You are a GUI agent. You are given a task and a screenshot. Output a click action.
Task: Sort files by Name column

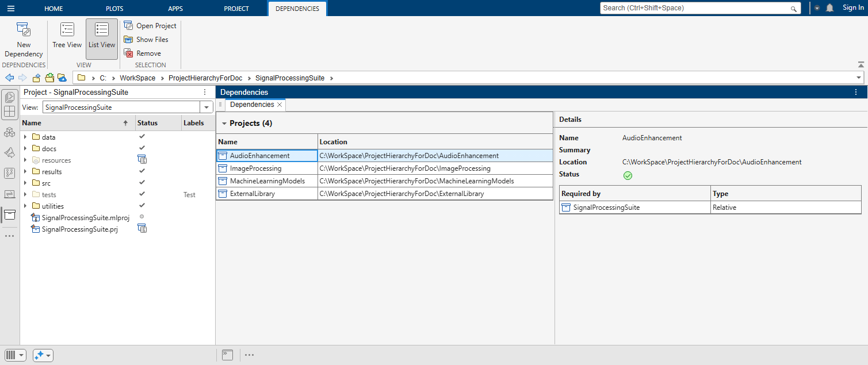pos(78,122)
